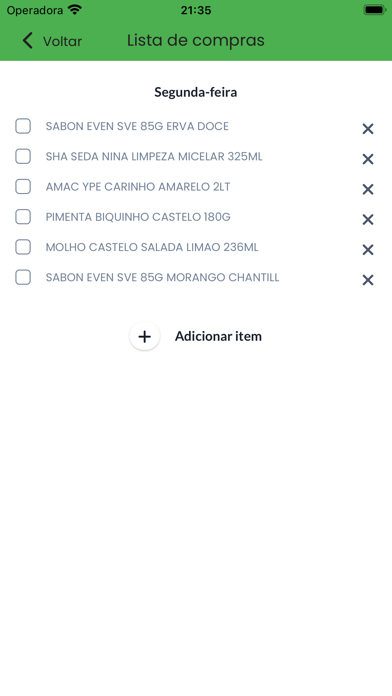
Task: Tick MOLHO CASTELO SALADA LIMAO checkbox
Action: click(x=23, y=247)
